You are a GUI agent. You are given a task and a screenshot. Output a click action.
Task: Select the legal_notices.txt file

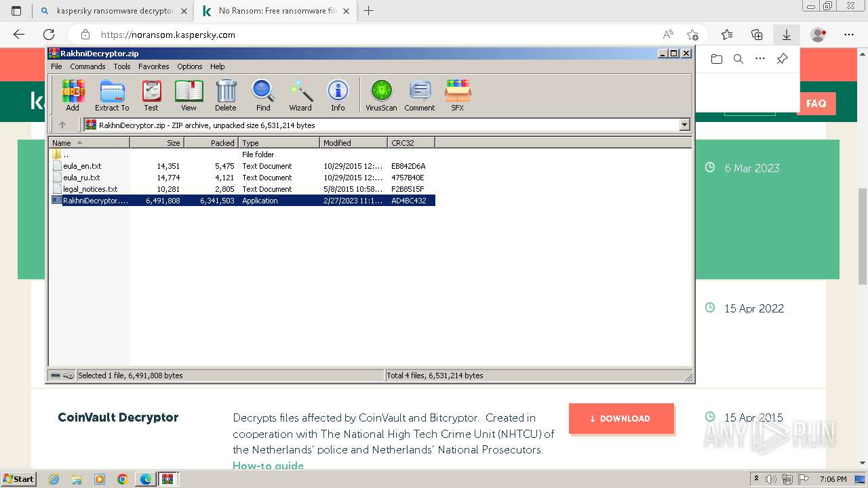pyautogui.click(x=242, y=189)
